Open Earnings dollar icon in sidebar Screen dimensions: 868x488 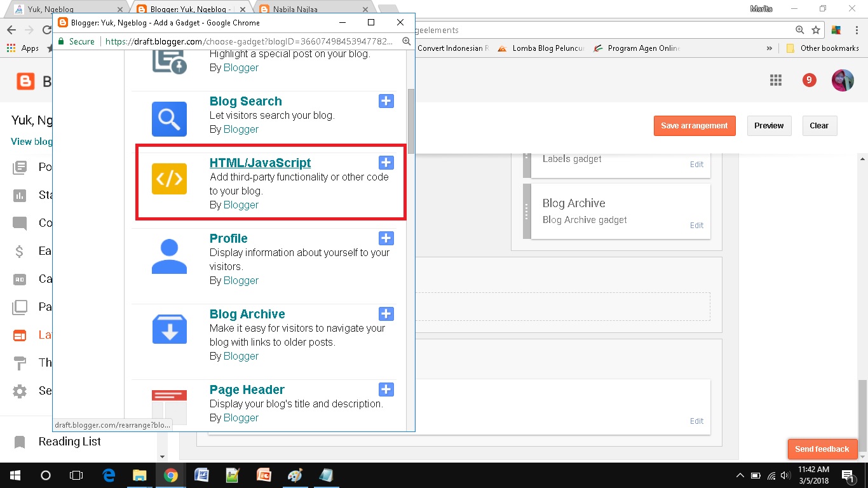20,251
